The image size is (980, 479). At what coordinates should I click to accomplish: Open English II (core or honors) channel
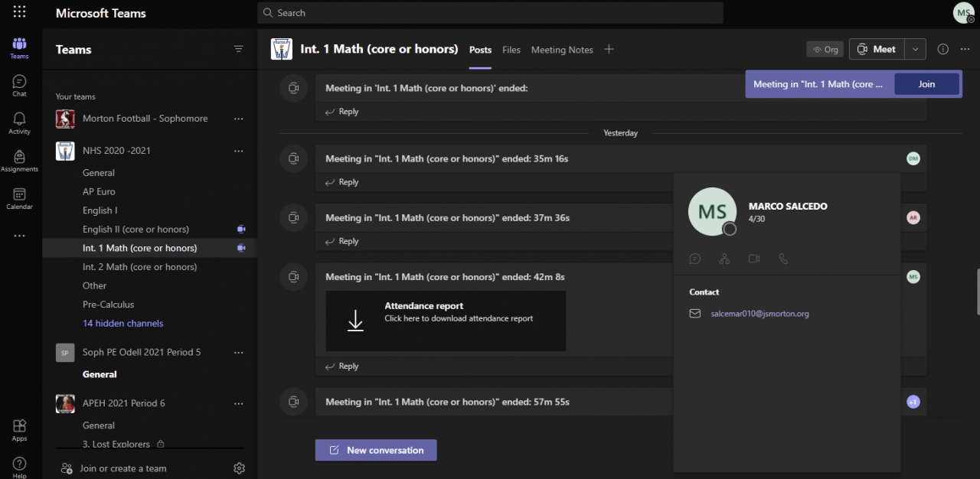coord(136,230)
